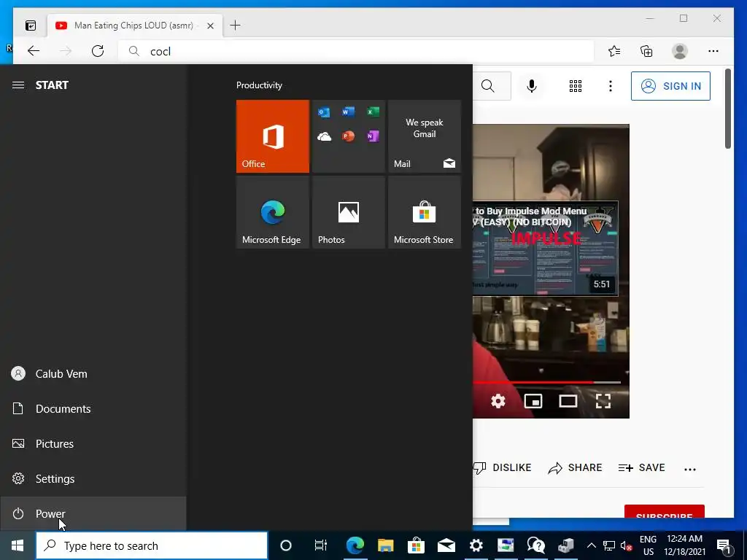This screenshot has width=747, height=560.
Task: Click the YouTube search magnifier button
Action: point(489,86)
